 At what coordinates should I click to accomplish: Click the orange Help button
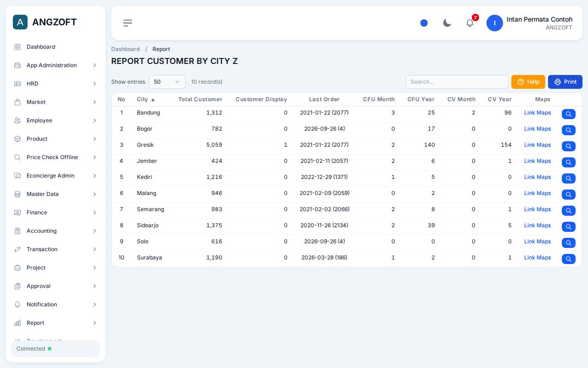click(x=528, y=82)
